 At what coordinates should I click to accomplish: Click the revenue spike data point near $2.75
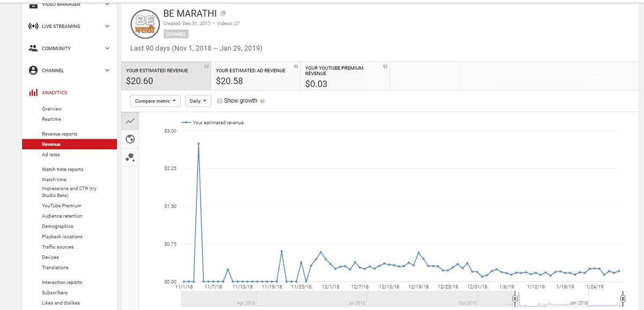[x=199, y=144]
